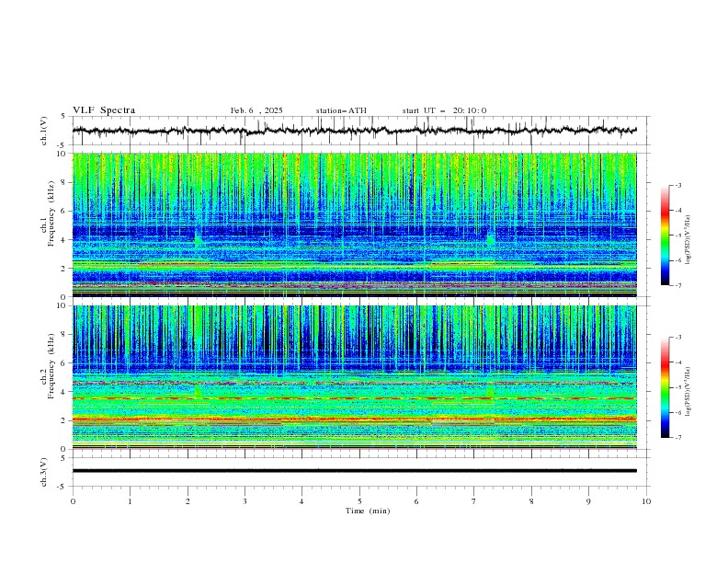Click the time axis tick label "1"
728x563 pixels.
point(130,501)
